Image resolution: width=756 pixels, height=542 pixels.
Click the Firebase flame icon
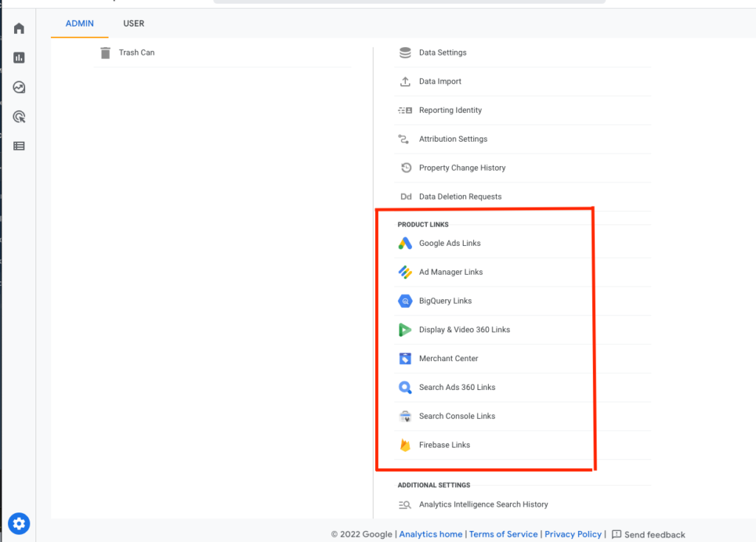click(405, 445)
